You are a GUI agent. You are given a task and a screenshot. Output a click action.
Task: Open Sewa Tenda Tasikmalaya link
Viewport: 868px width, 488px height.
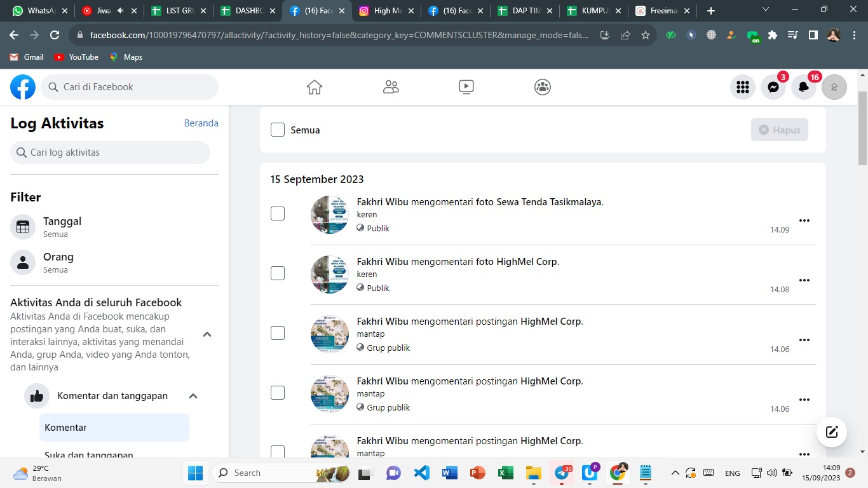[549, 202]
